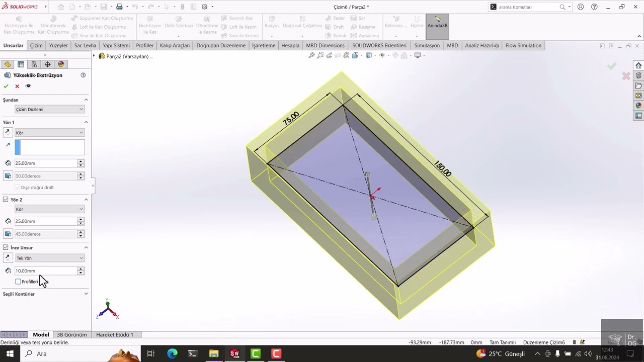This screenshot has width=644, height=362.
Task: Enable the Profilleri checkbox
Action: pyautogui.click(x=18, y=282)
